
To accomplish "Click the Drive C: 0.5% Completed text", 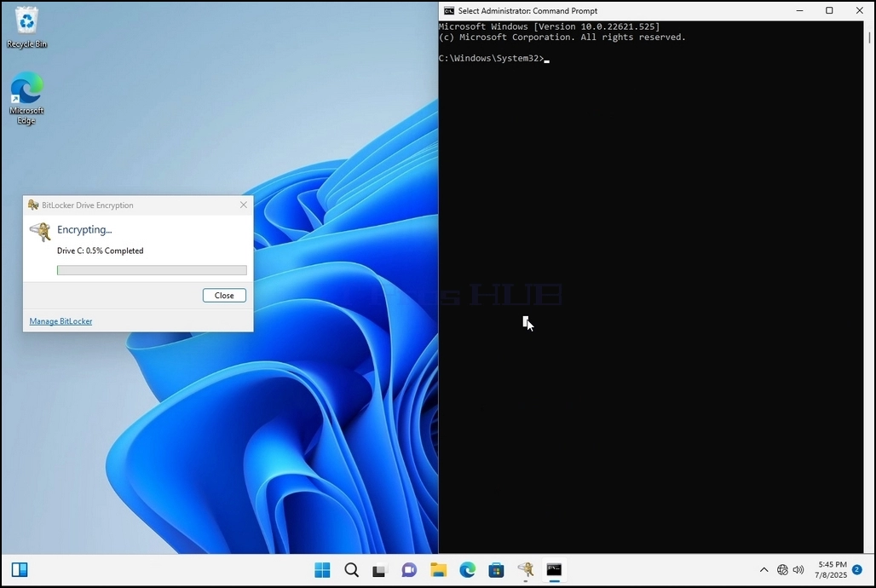I will [100, 251].
